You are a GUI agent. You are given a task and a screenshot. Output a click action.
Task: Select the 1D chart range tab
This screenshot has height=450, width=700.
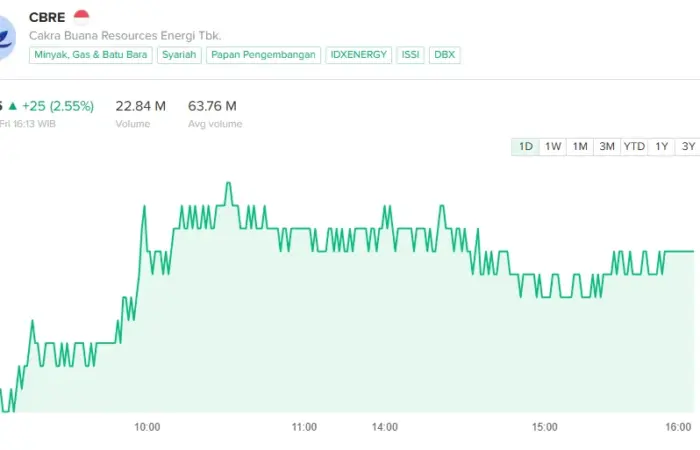coord(525,146)
